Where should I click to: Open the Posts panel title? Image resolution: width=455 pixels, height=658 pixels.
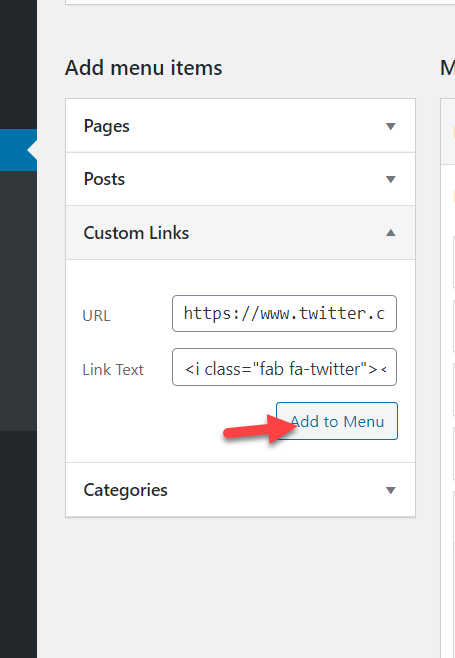[104, 179]
